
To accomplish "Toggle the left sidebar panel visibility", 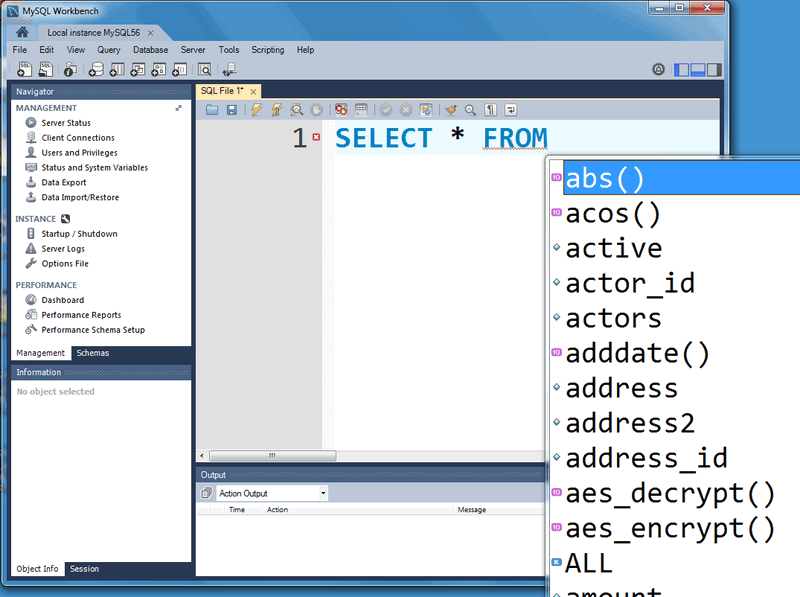I will coord(681,69).
